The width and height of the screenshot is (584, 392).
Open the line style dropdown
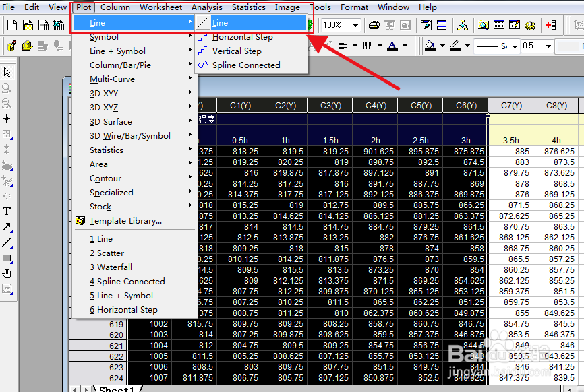click(515, 46)
